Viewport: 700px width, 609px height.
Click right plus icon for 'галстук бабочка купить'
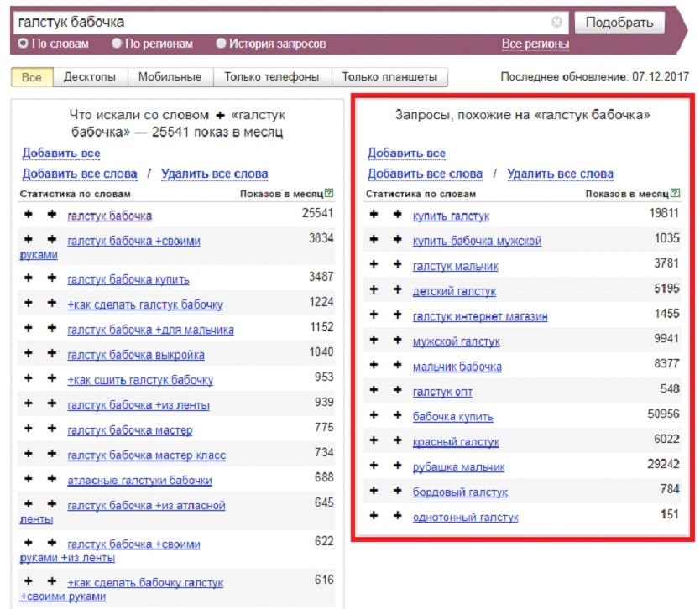52,278
